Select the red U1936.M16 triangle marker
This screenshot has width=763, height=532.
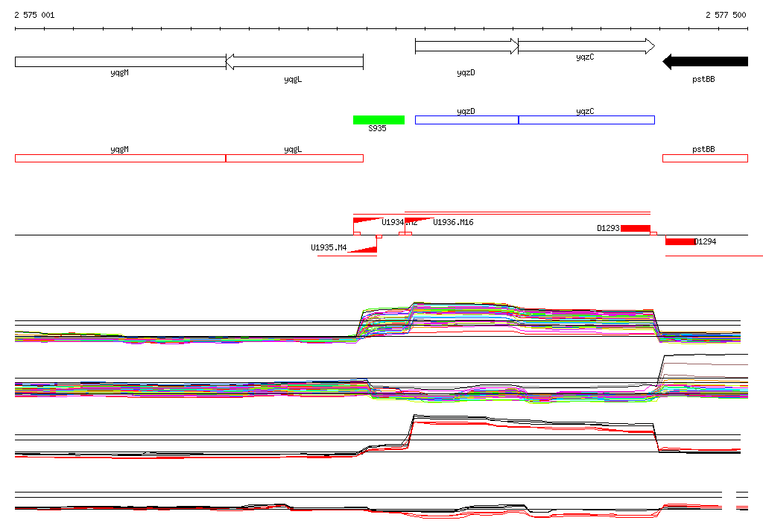pos(417,221)
